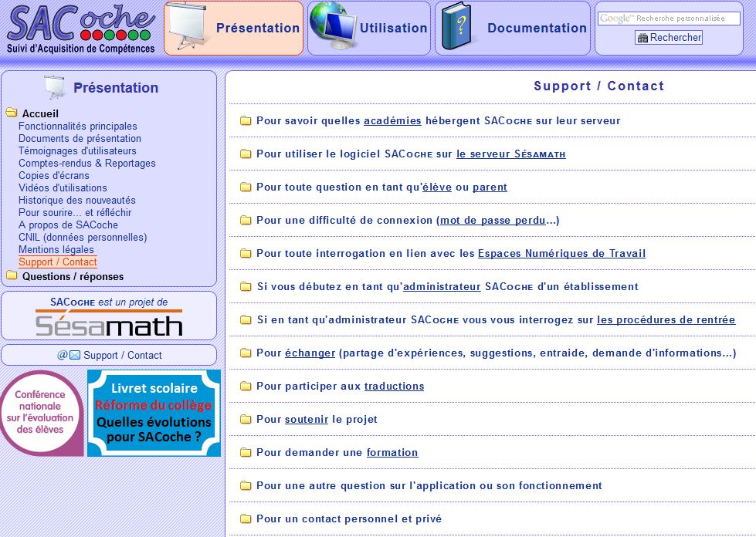
Task: Open the Documentation tab
Action: point(513,28)
